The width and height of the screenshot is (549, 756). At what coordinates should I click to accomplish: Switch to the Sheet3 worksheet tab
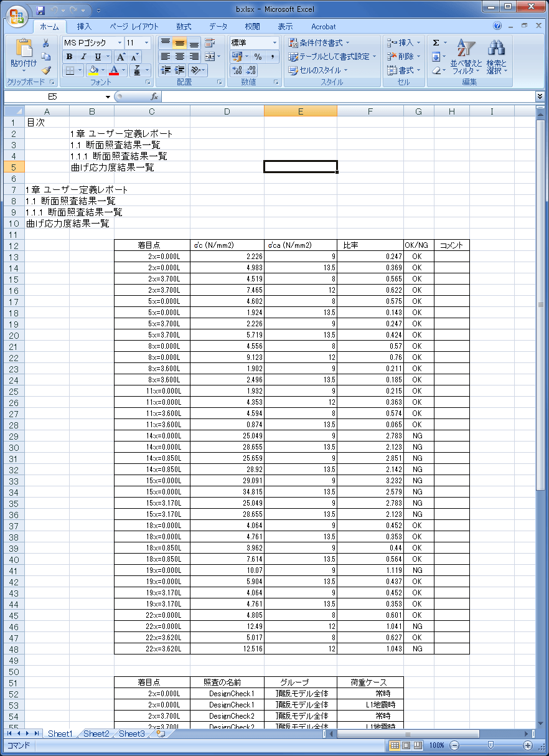click(131, 734)
